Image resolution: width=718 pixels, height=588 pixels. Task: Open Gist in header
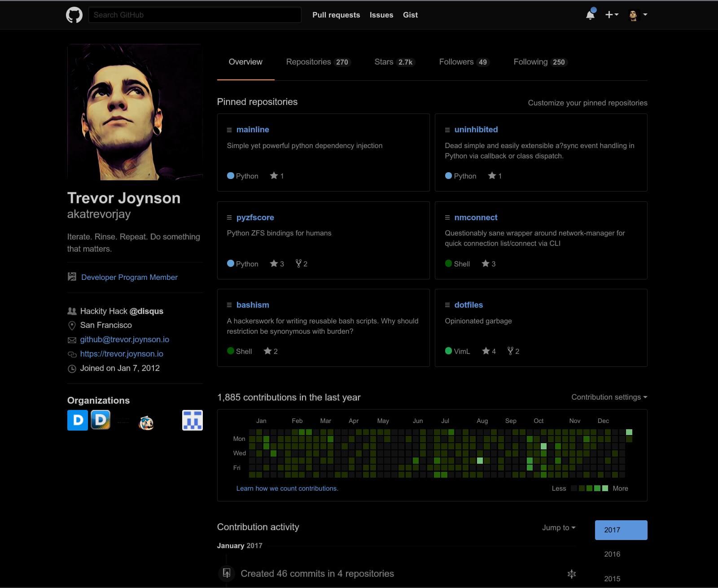[410, 15]
